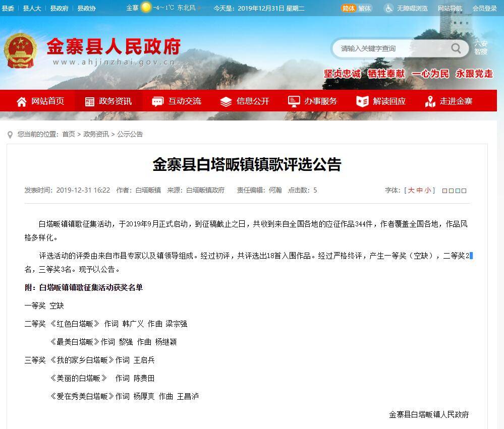Go to 政务资讯 in the breadcrumb
The width and height of the screenshot is (504, 429).
[x=96, y=134]
